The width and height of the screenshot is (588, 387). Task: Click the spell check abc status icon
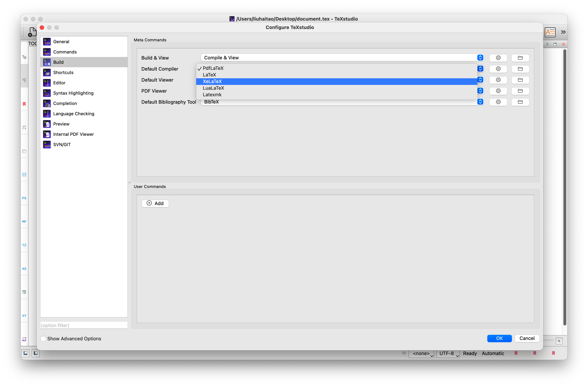pyautogui.click(x=404, y=353)
